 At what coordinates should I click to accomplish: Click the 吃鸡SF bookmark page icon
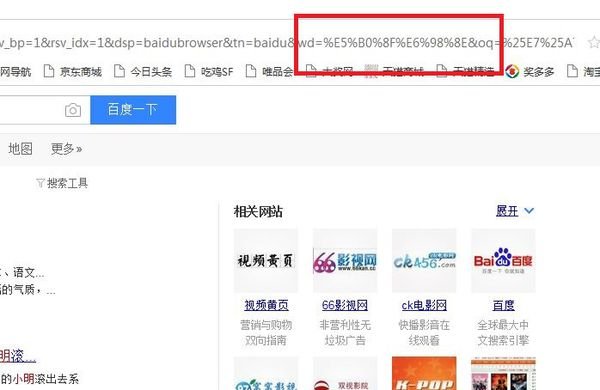pos(190,71)
